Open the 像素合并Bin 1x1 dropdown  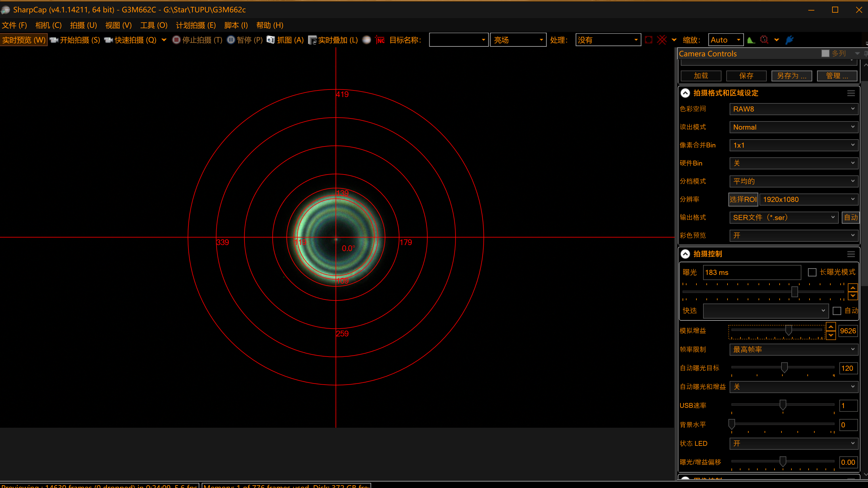pos(794,145)
